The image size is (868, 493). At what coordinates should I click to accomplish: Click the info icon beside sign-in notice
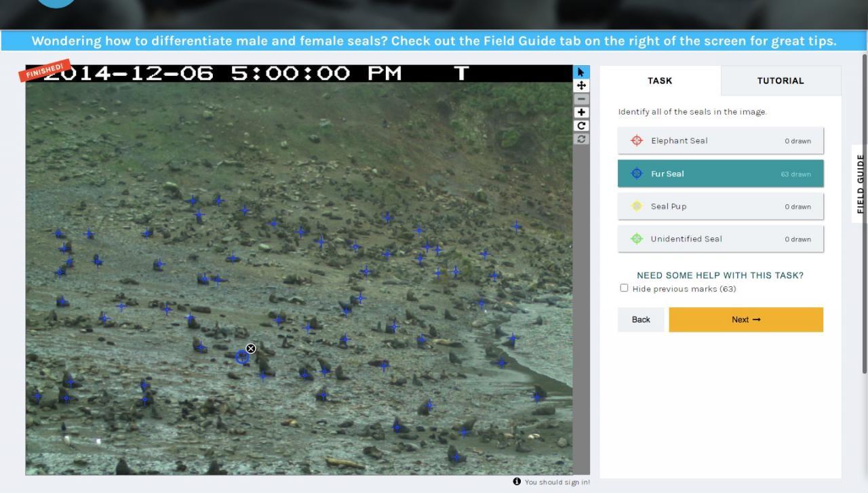(517, 481)
